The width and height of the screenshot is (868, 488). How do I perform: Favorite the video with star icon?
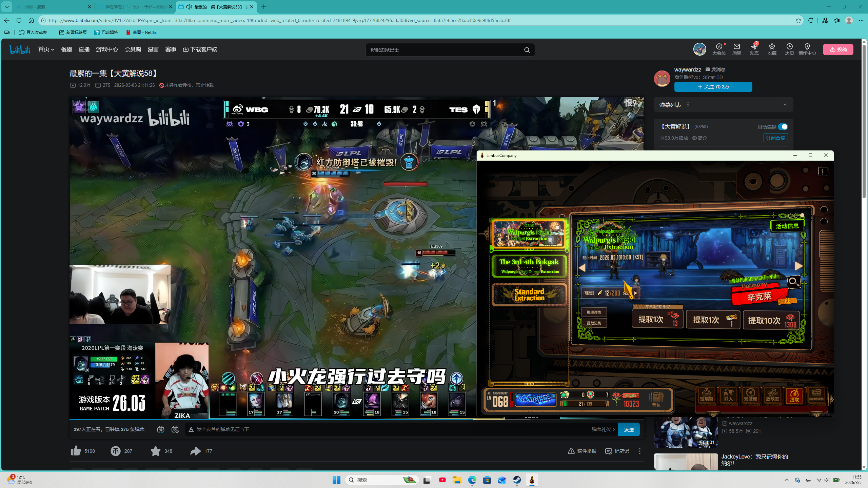[x=156, y=451]
